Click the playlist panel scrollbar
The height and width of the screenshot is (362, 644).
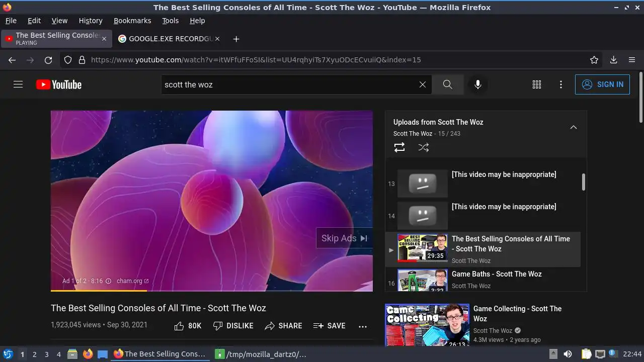click(584, 182)
